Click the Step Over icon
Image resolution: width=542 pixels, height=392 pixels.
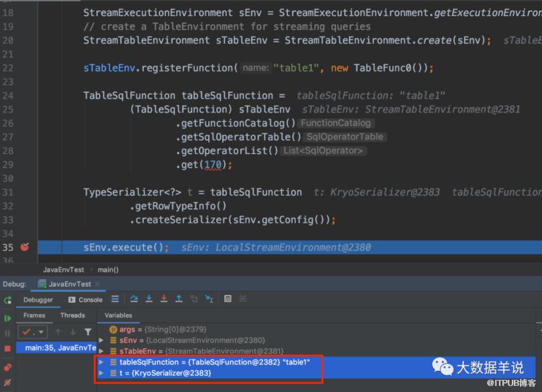click(134, 299)
